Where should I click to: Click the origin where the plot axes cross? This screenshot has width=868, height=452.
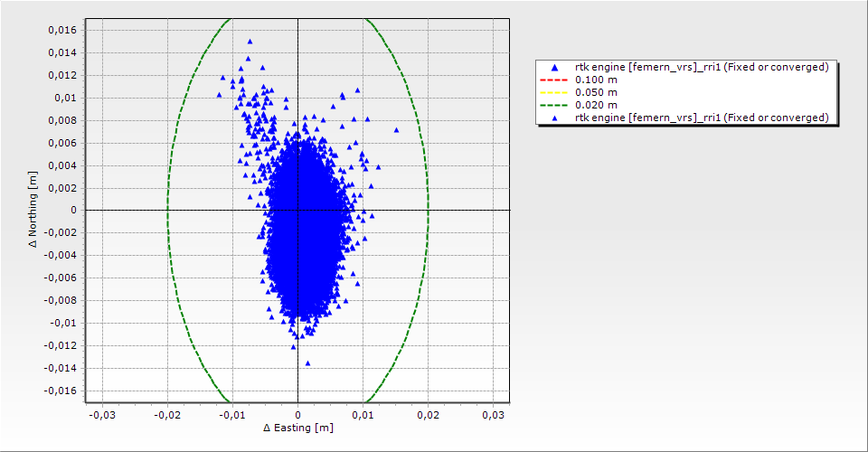coord(297,210)
